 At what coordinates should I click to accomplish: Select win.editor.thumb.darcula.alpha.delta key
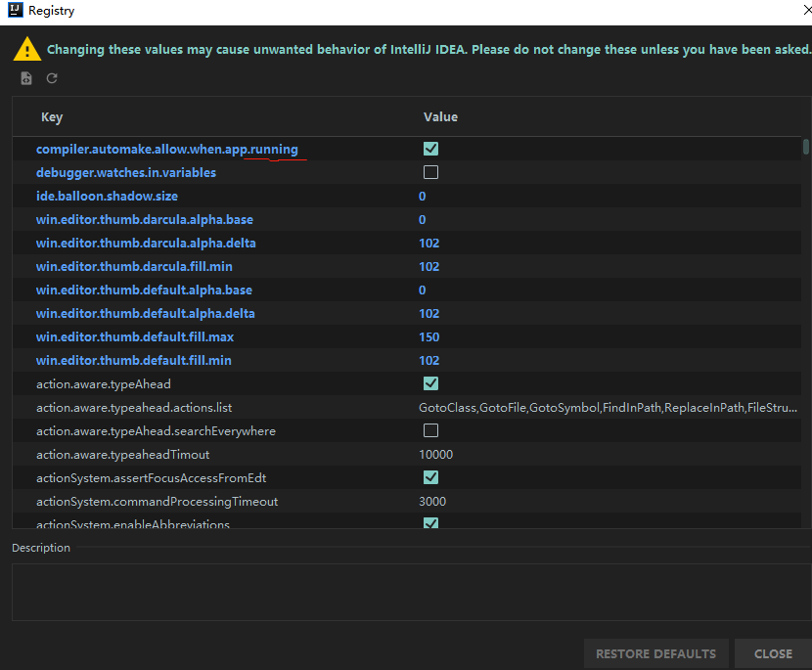(x=146, y=243)
